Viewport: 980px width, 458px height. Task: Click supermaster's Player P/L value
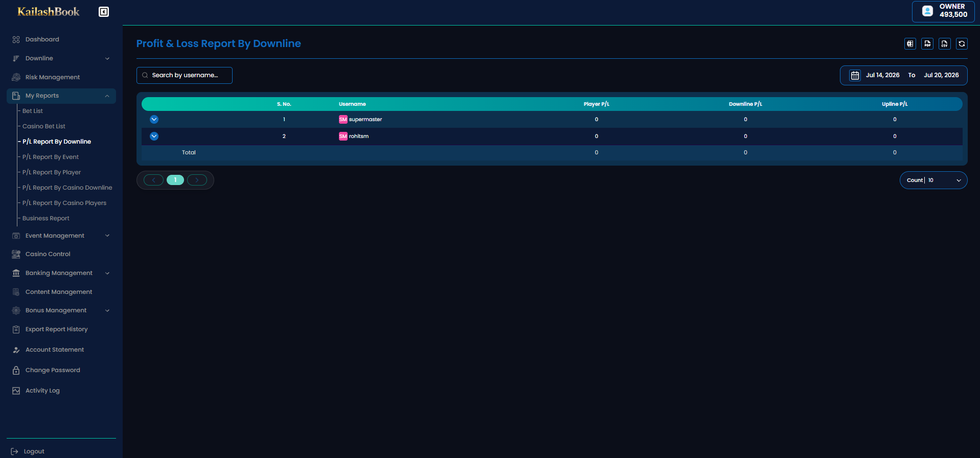click(597, 120)
